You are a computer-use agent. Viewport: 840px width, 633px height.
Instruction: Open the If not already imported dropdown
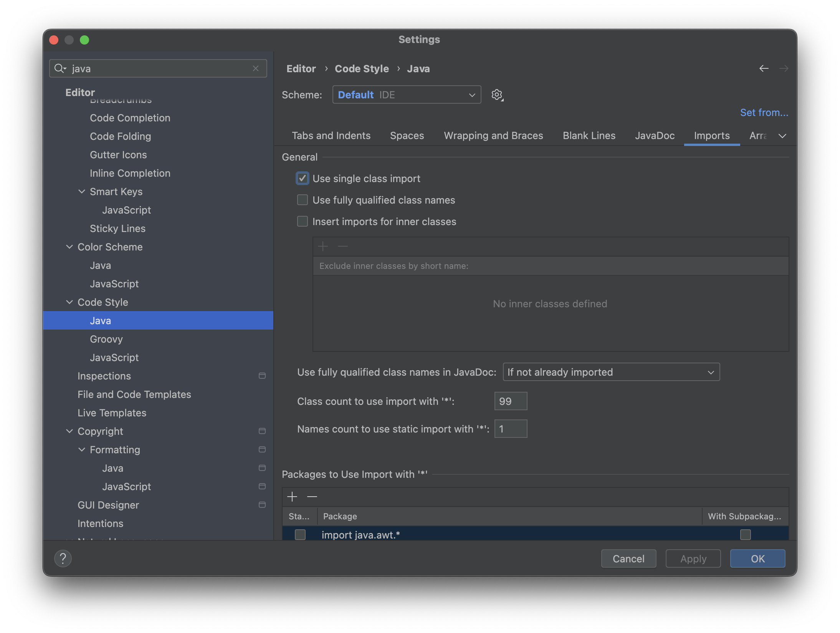tap(610, 372)
